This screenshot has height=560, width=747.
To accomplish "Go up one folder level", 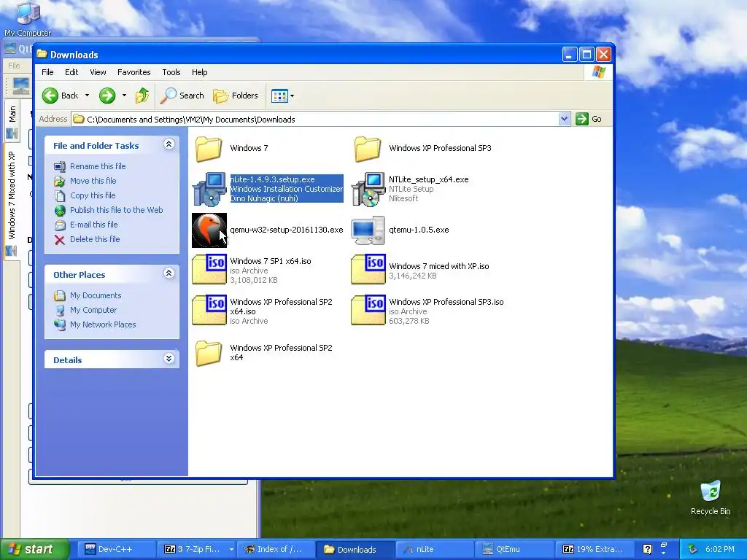I will [x=142, y=96].
